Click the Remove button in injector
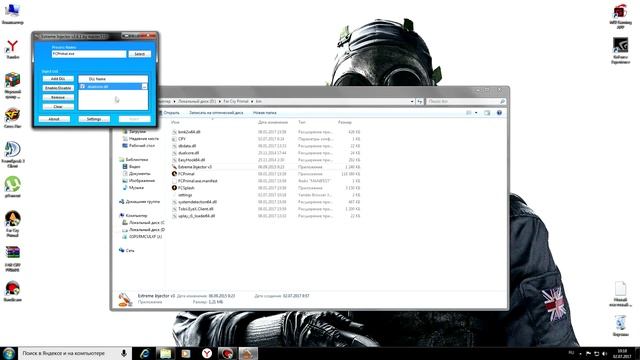Viewport: 640px width, 360px height. pos(58,97)
